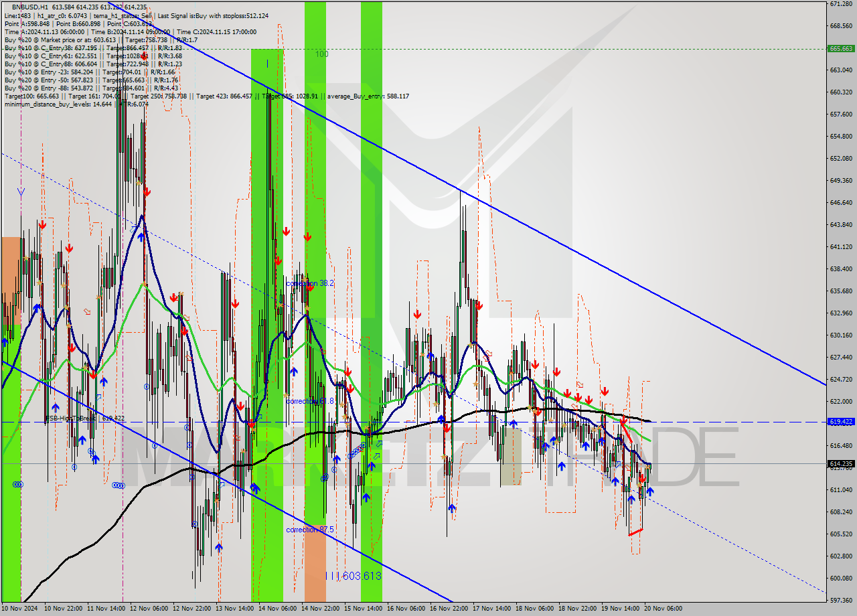Click the 597.360 price axis label
Viewport: 857px width, 616px height.
point(841,600)
